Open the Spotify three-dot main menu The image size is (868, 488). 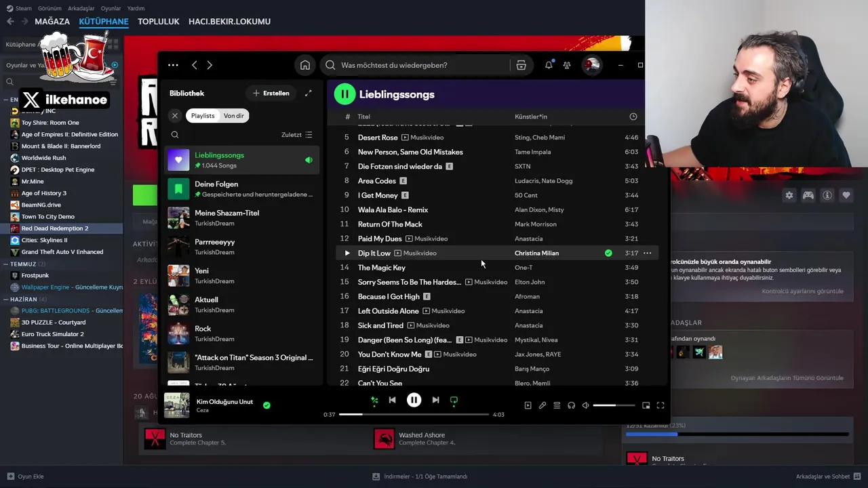(x=173, y=65)
